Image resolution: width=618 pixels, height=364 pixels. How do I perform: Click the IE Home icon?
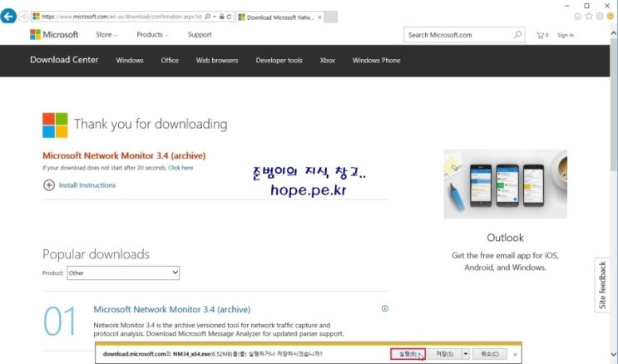click(x=578, y=17)
